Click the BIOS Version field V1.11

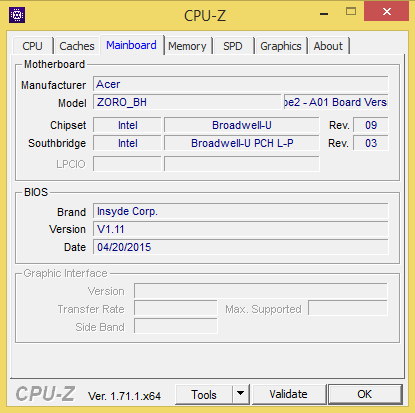pyautogui.click(x=240, y=229)
